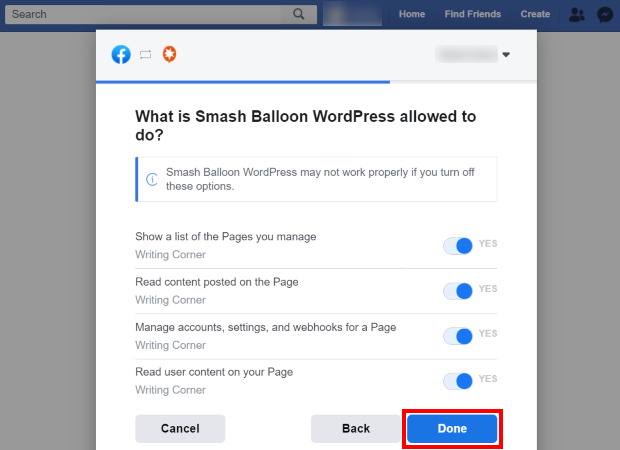Click the blue Done button
This screenshot has height=450, width=620.
coord(452,428)
